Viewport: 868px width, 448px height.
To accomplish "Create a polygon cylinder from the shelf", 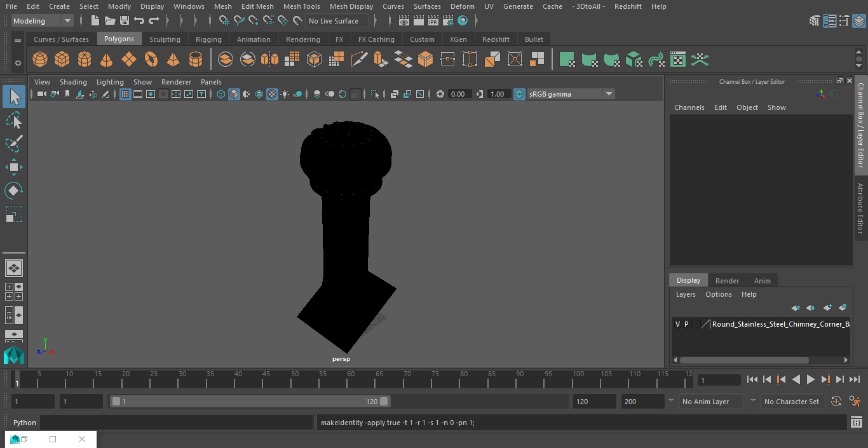I will coord(85,60).
